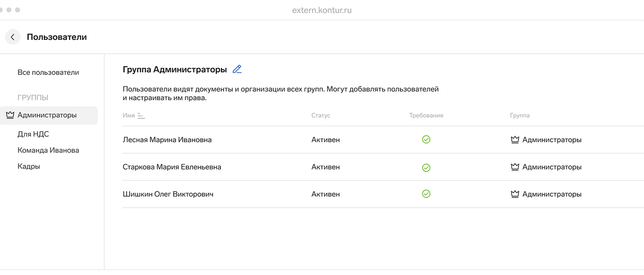Viewport: 644px width, 275px height.
Task: Click Администраторы group label for Шишкин Олег
Action: (552, 194)
